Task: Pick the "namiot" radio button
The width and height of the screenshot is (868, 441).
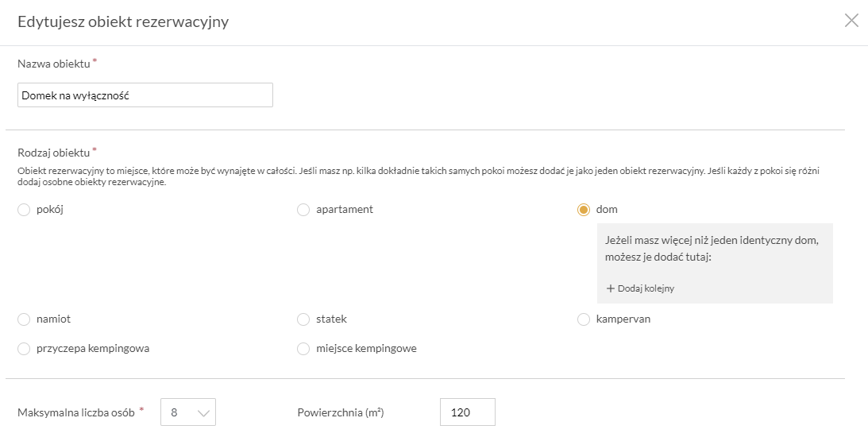Action: [24, 319]
